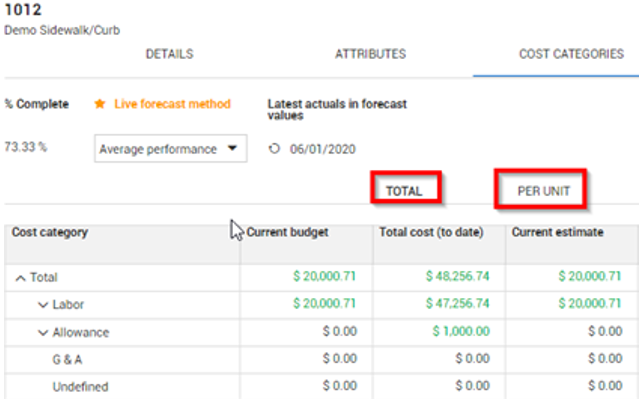Click the Live forecast method label
This screenshot has height=399, width=639.
(172, 104)
